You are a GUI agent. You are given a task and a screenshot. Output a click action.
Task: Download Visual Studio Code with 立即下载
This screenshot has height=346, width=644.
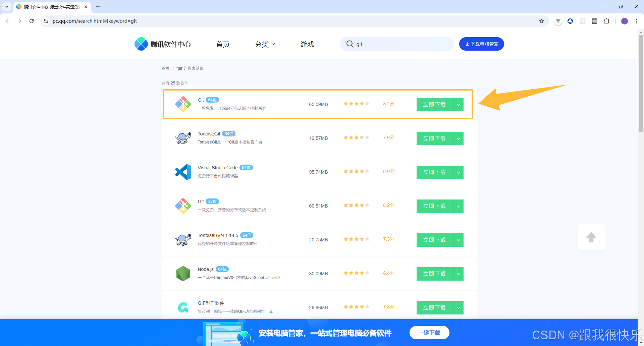pos(435,172)
